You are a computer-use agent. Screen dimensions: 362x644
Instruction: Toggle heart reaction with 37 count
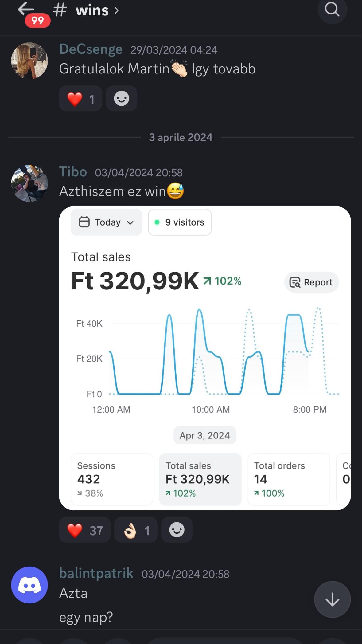pos(85,530)
